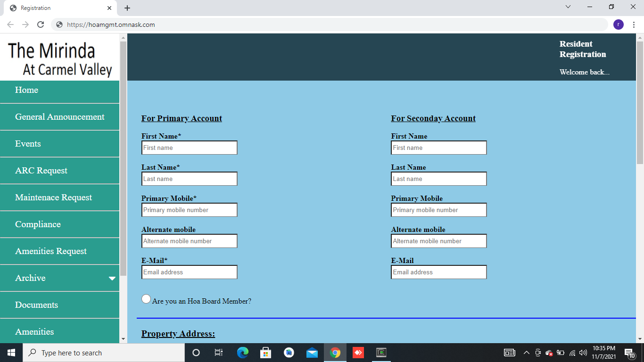Click the Maintenace Request sidebar link
Image resolution: width=644 pixels, height=362 pixels.
pyautogui.click(x=53, y=197)
